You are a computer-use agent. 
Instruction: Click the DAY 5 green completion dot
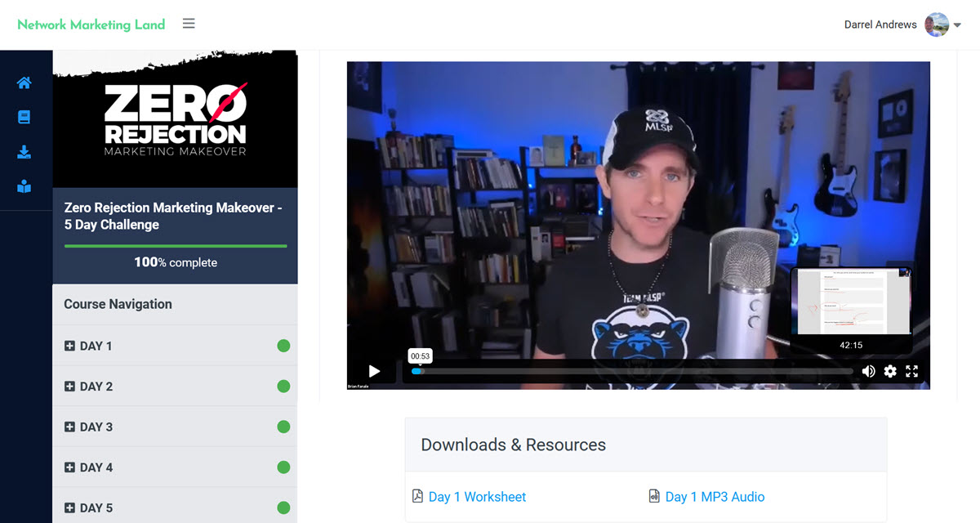[283, 507]
